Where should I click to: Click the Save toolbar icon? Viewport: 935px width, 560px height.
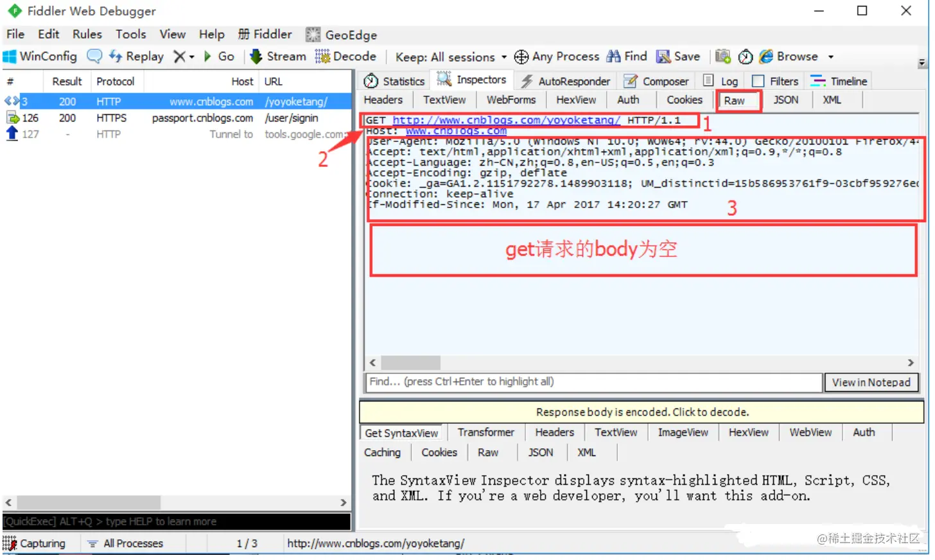coord(663,57)
